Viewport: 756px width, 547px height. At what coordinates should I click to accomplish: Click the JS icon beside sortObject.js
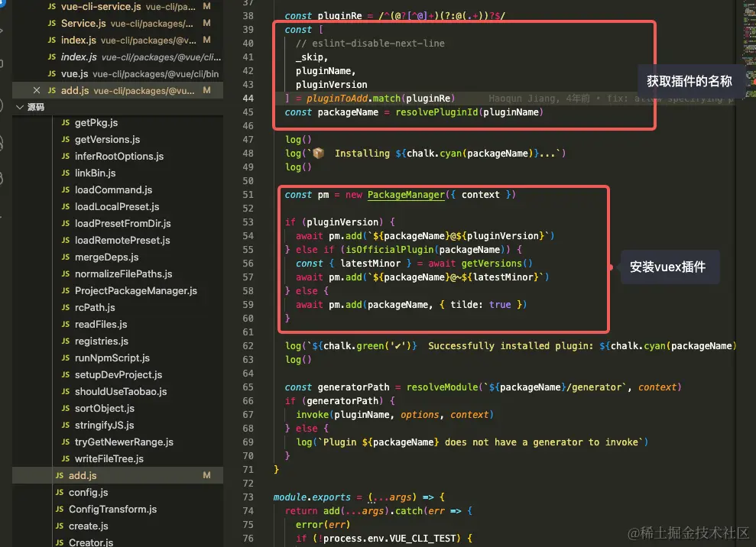pyautogui.click(x=66, y=409)
